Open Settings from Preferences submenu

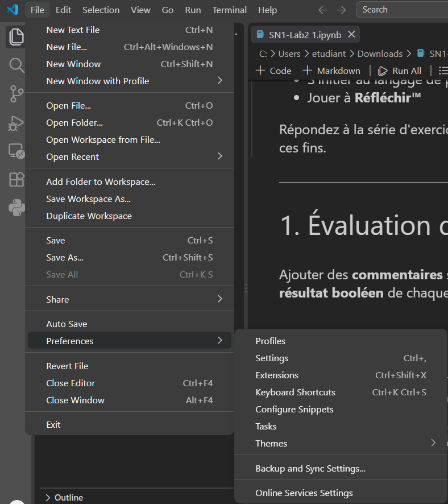341,358
